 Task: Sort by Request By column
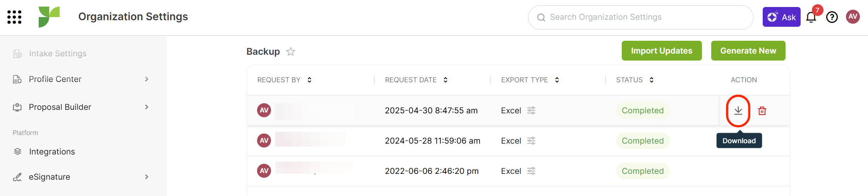[x=309, y=80]
